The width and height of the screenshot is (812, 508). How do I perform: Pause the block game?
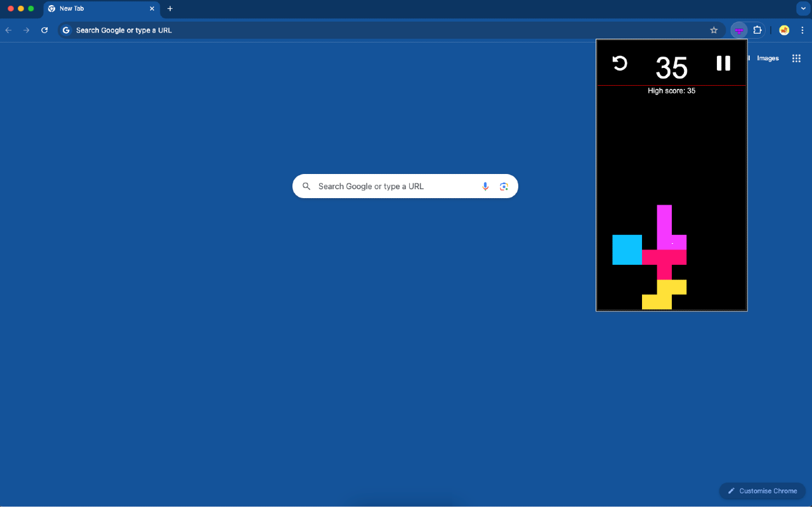[x=723, y=63]
